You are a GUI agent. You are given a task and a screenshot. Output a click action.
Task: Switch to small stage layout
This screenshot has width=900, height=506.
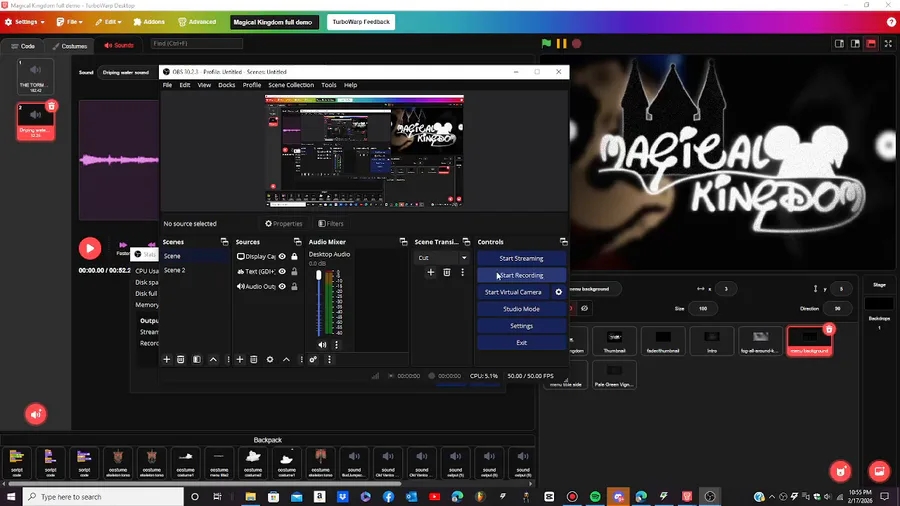click(839, 44)
